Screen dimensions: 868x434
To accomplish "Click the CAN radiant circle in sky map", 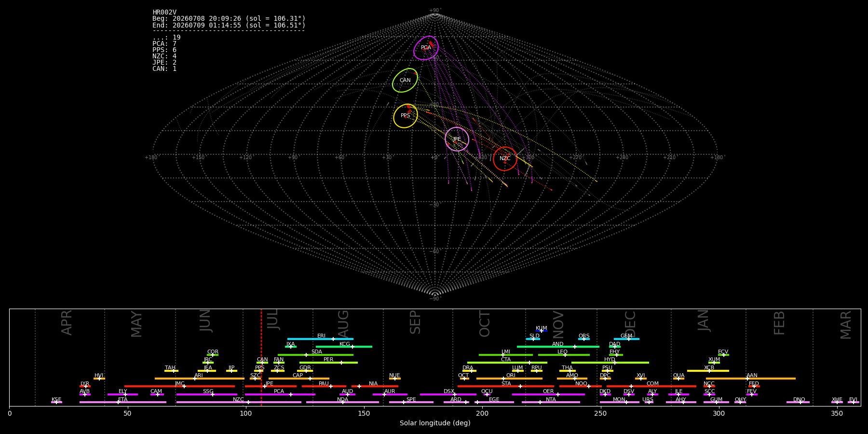I will tap(405, 80).
